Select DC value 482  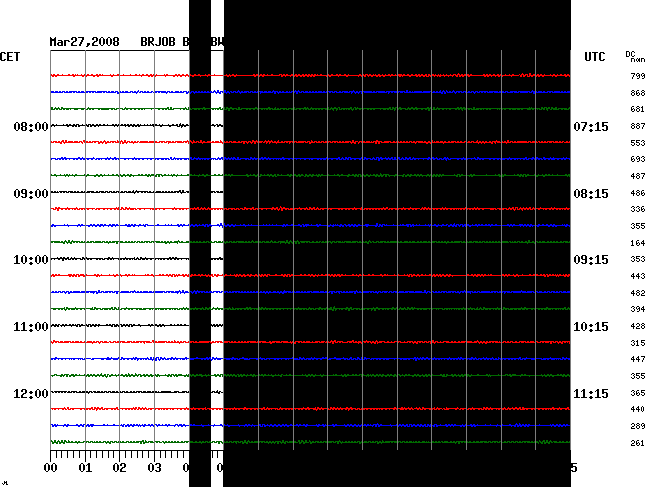tap(638, 293)
